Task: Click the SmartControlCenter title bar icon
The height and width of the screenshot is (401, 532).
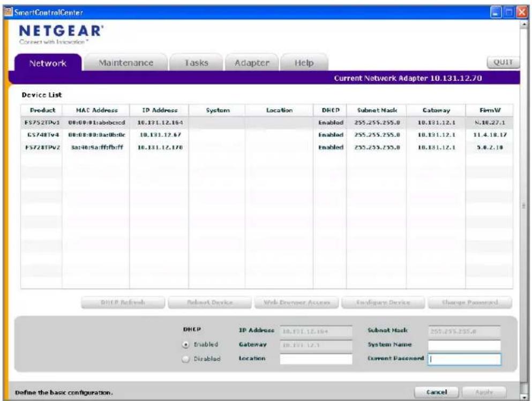Action: [8, 12]
